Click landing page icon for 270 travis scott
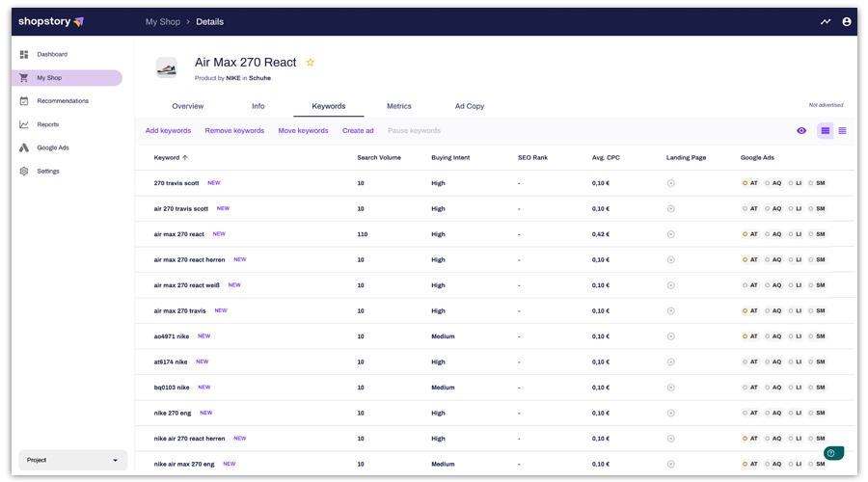 tap(671, 183)
